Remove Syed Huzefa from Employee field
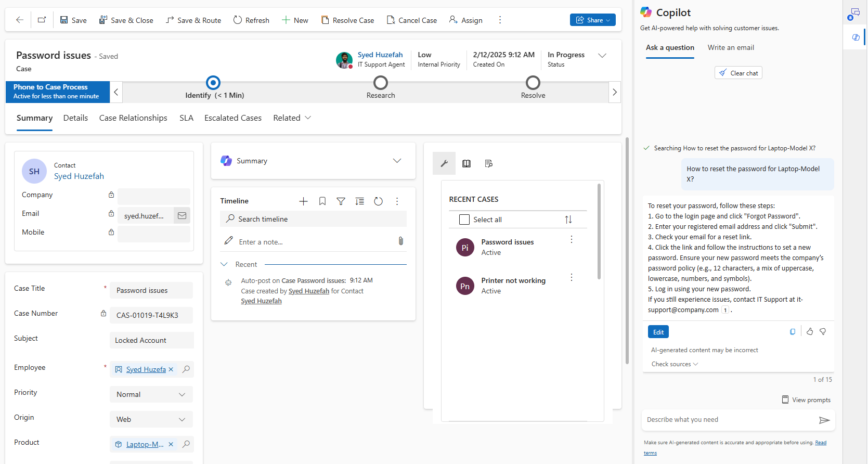868x464 pixels. coord(171,369)
